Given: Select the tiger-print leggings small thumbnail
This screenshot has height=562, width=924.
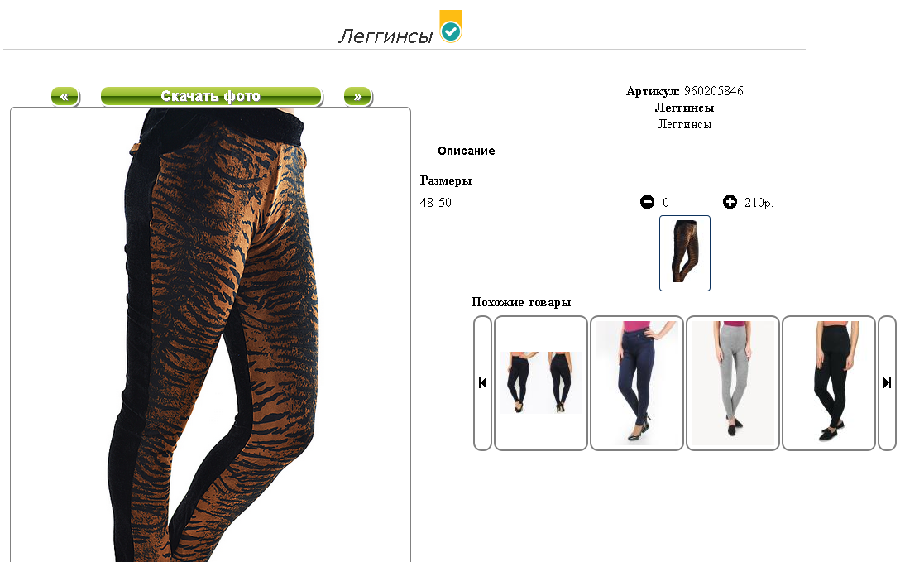Looking at the screenshot, I should [x=685, y=253].
